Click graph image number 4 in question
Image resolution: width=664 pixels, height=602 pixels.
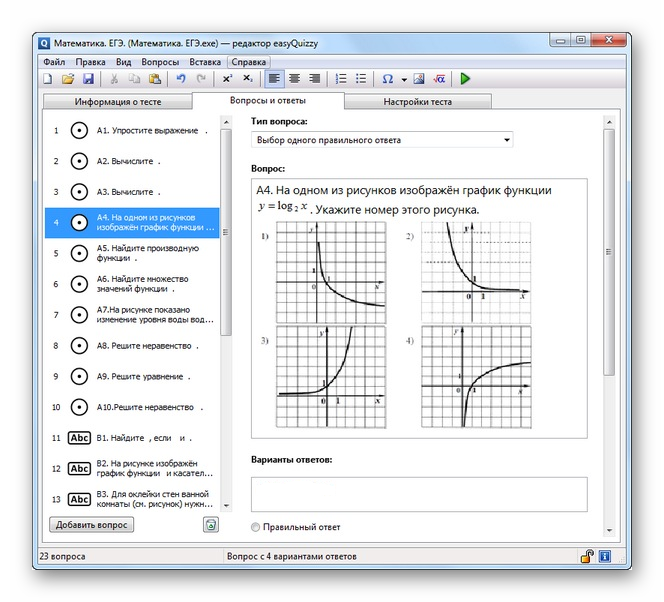pyautogui.click(x=476, y=377)
